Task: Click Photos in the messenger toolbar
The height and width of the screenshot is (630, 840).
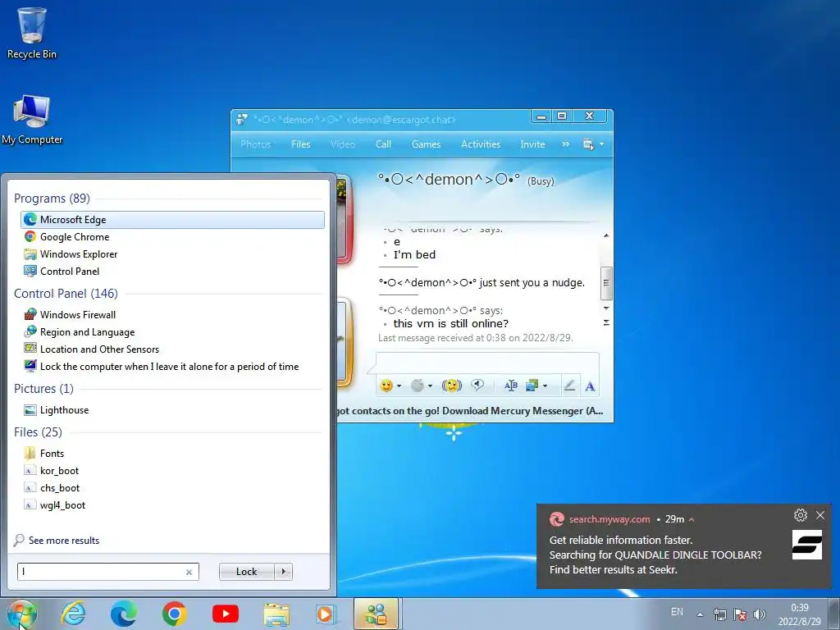Action: point(256,144)
